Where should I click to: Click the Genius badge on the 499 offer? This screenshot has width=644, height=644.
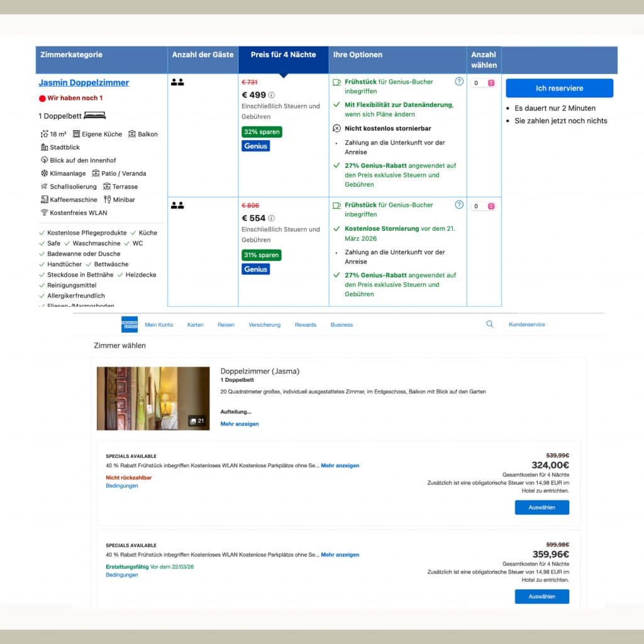click(x=255, y=145)
